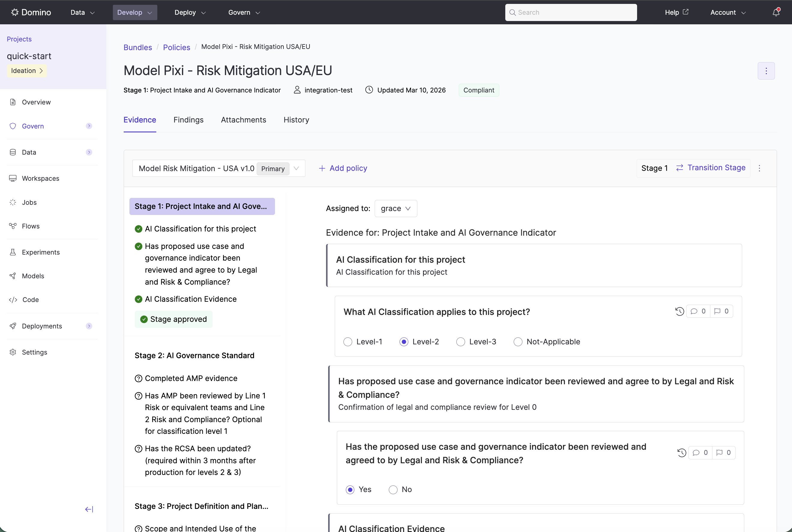The width and height of the screenshot is (792, 532).
Task: Click into the Search field
Action: click(571, 13)
